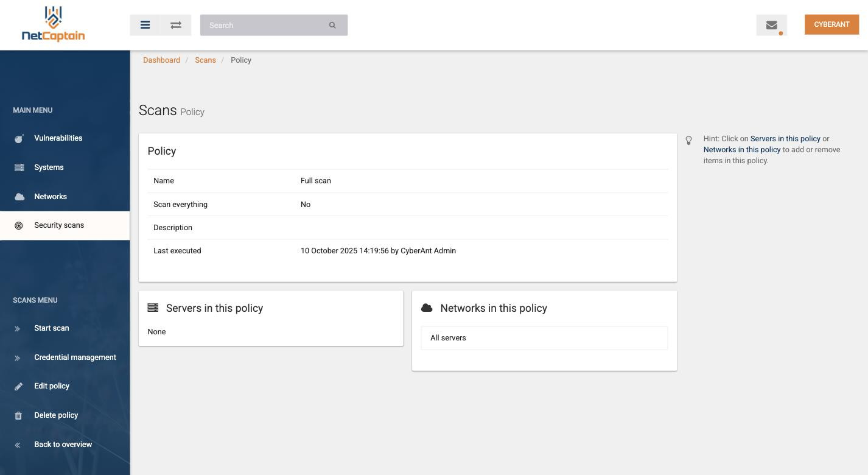Screen dimensions: 868x475
Task: Click the Scan everything value No
Action: click(306, 205)
